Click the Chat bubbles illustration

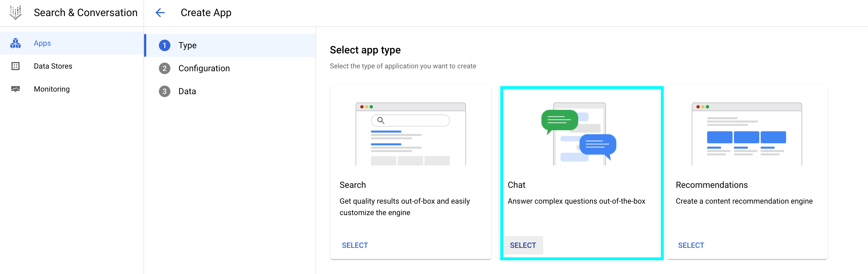click(579, 134)
